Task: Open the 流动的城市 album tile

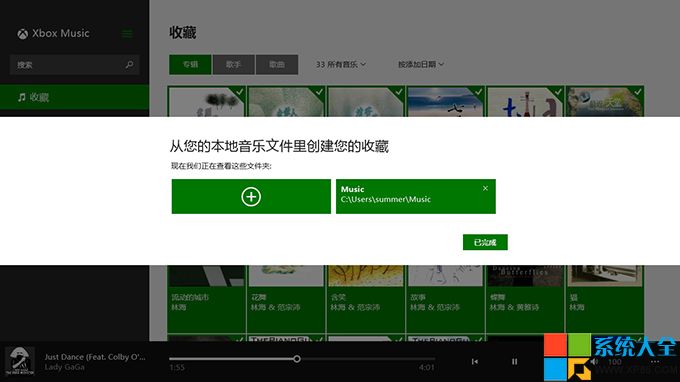Action: (x=206, y=299)
